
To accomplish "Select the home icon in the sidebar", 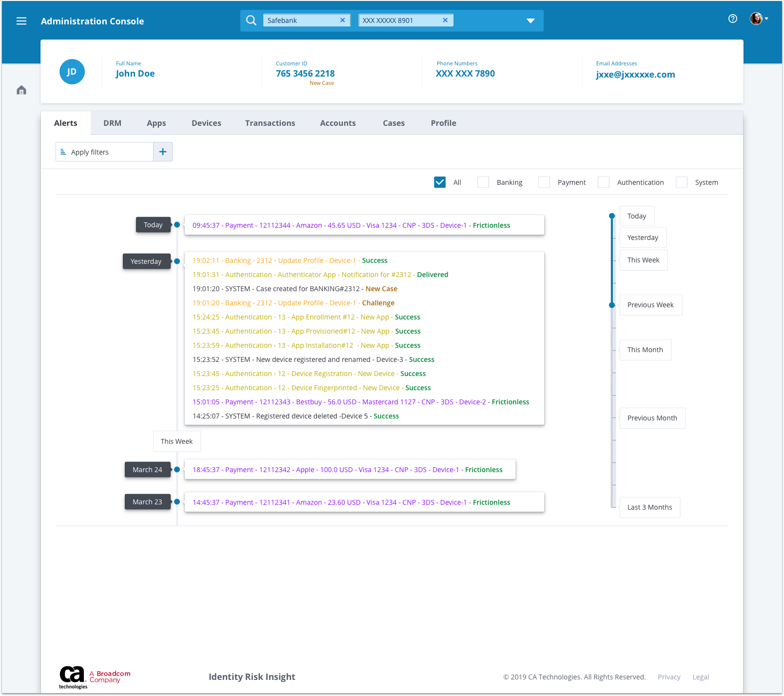I will coord(21,90).
